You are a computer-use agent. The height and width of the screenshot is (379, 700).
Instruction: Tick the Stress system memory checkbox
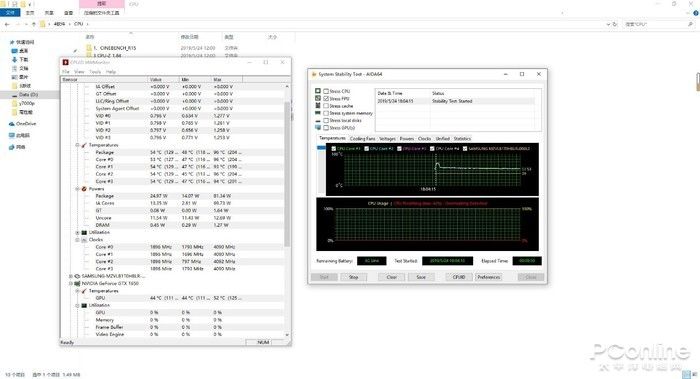326,113
